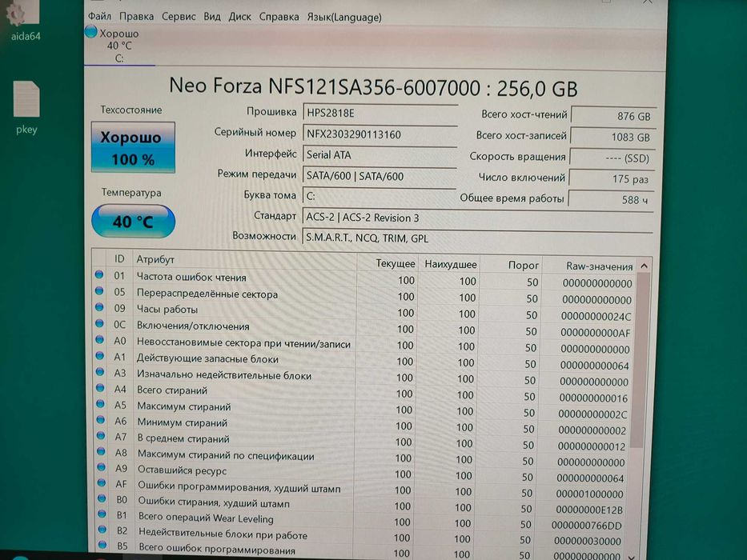Viewport: 747px width, 560px height.
Task: Click the Наихудшее column header
Action: (x=450, y=264)
